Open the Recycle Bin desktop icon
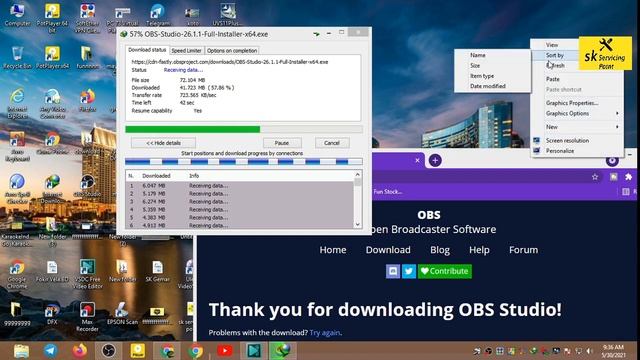 tap(17, 57)
